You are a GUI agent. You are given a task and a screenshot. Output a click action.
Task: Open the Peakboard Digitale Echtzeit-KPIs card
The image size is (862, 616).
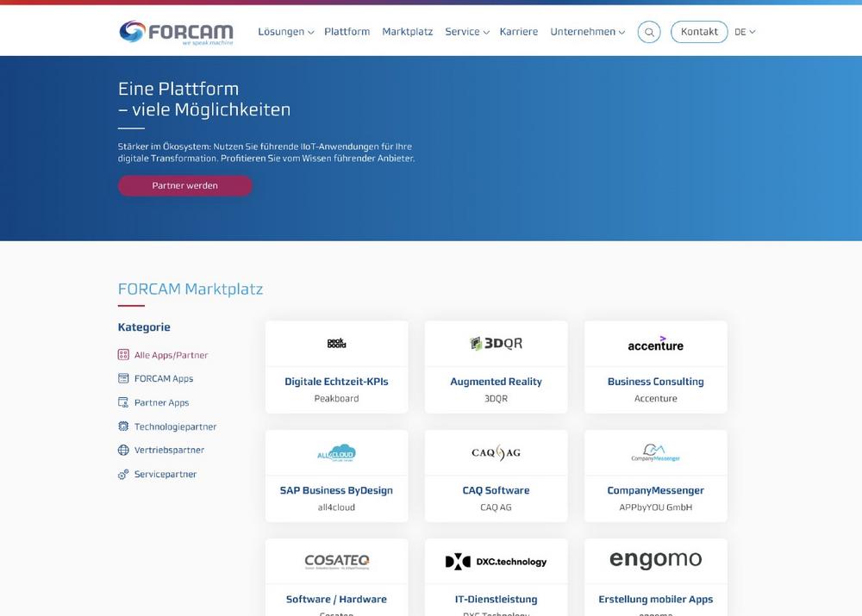336,367
